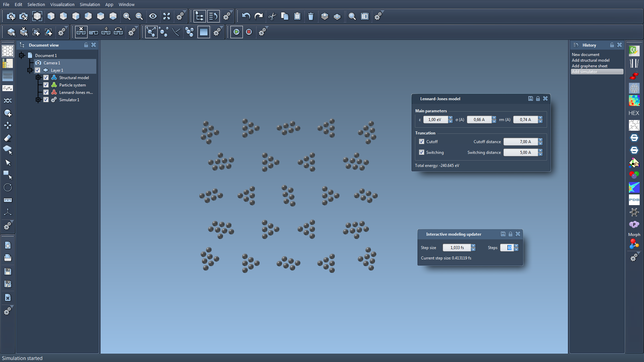Open the Visualization menu
This screenshot has width=644, height=362.
(x=62, y=4)
